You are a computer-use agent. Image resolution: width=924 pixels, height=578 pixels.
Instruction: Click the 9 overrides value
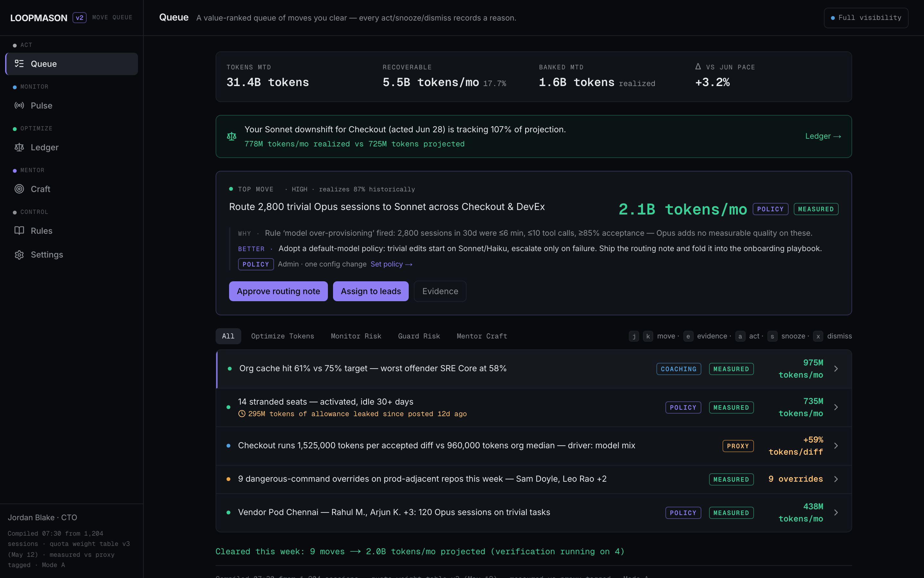[x=796, y=479]
